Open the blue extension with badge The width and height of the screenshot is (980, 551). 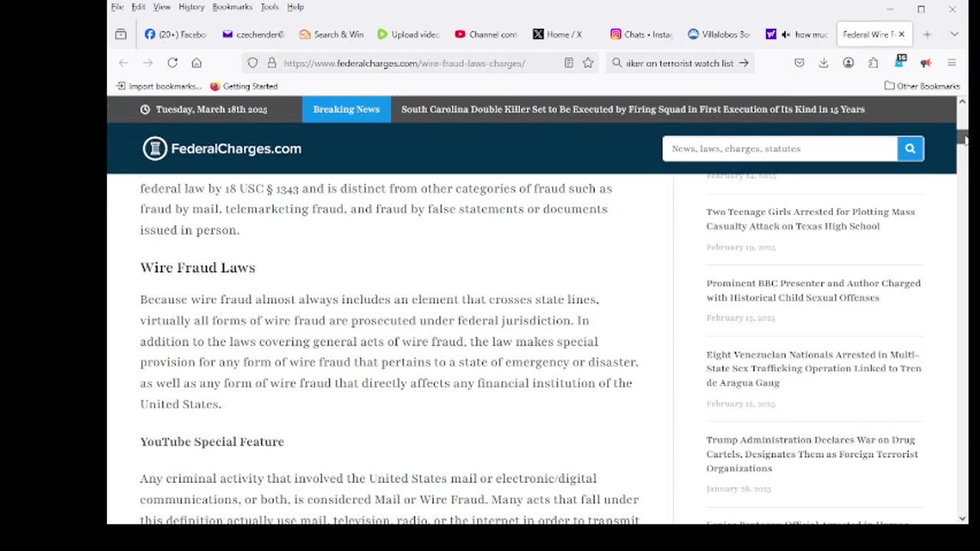(900, 61)
